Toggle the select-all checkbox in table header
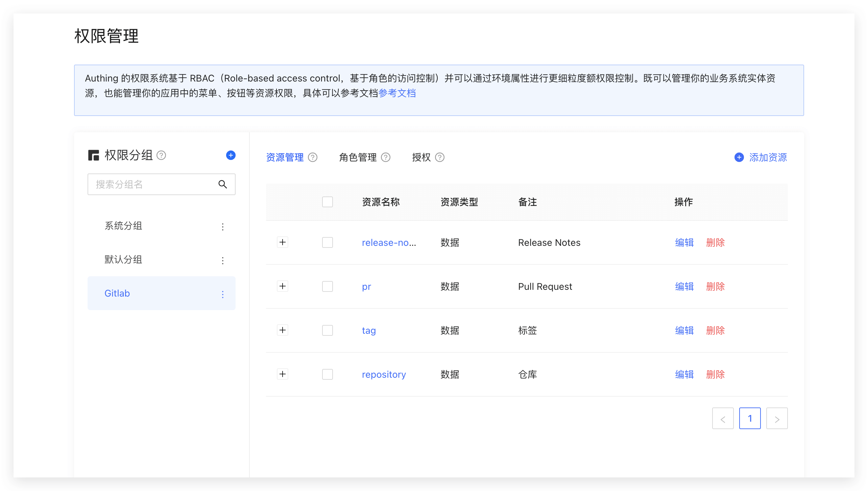Viewport: 868px width, 491px height. tap(327, 202)
